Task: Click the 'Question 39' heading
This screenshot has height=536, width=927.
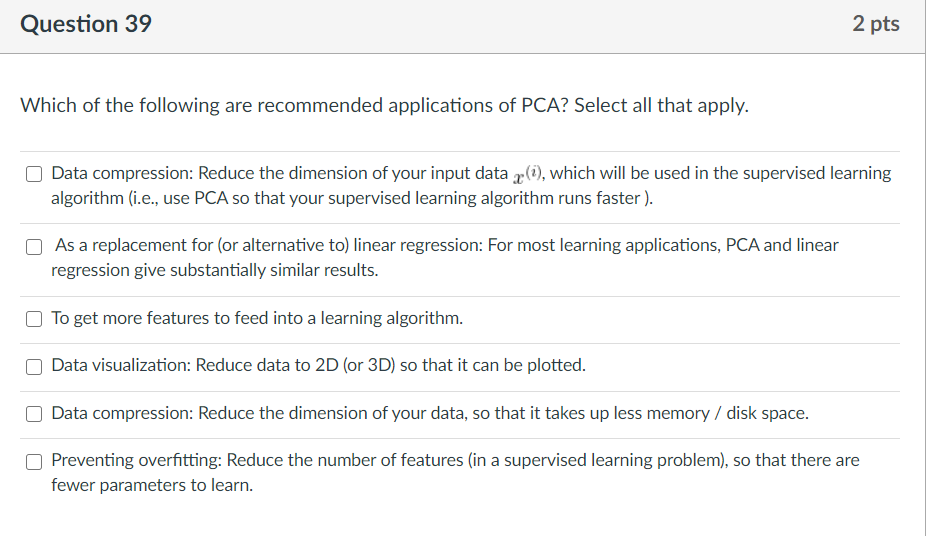Action: point(86,24)
